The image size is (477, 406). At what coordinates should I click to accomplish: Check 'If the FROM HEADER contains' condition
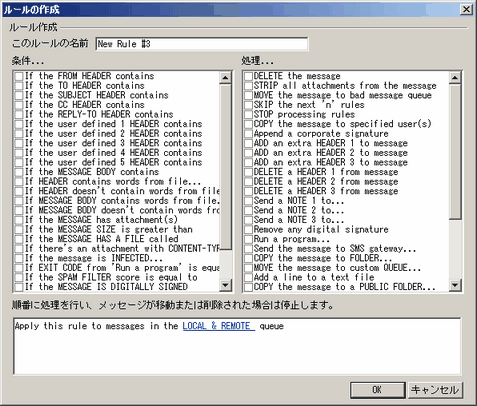point(19,76)
